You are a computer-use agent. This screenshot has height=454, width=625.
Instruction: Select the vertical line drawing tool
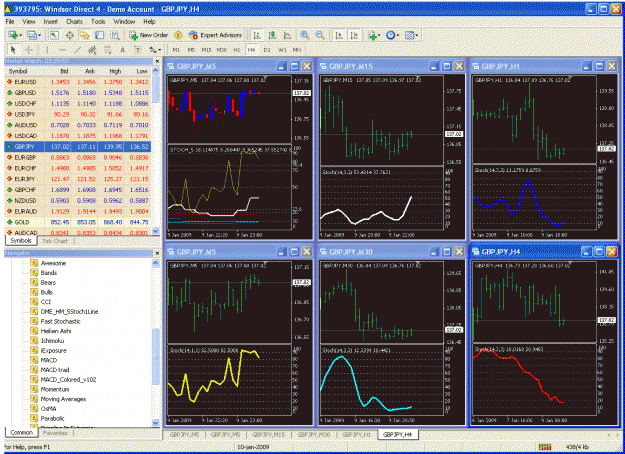(x=47, y=50)
